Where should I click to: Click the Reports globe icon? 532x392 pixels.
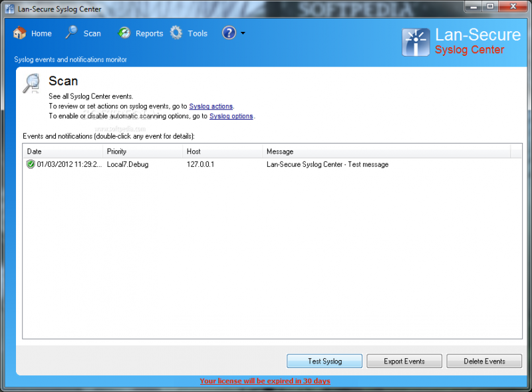point(124,33)
